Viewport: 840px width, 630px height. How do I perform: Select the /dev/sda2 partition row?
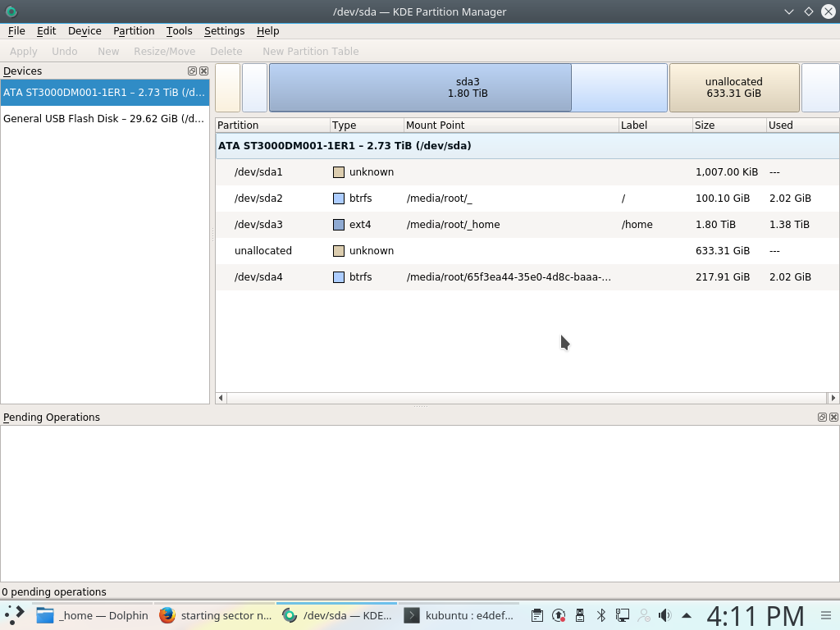tap(527, 199)
